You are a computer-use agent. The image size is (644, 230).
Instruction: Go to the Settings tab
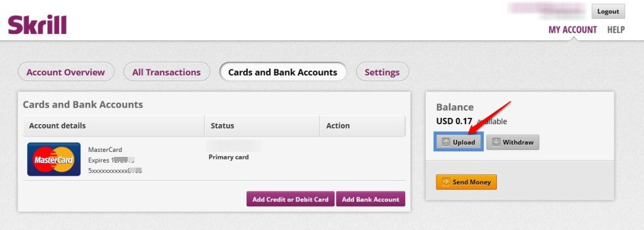point(382,72)
